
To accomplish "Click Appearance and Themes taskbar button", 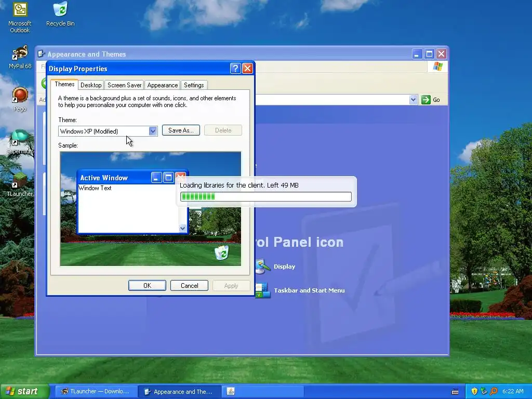I will [x=180, y=392].
